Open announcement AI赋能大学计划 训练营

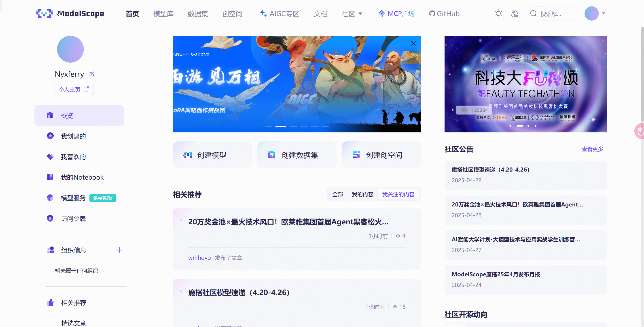[525, 245]
